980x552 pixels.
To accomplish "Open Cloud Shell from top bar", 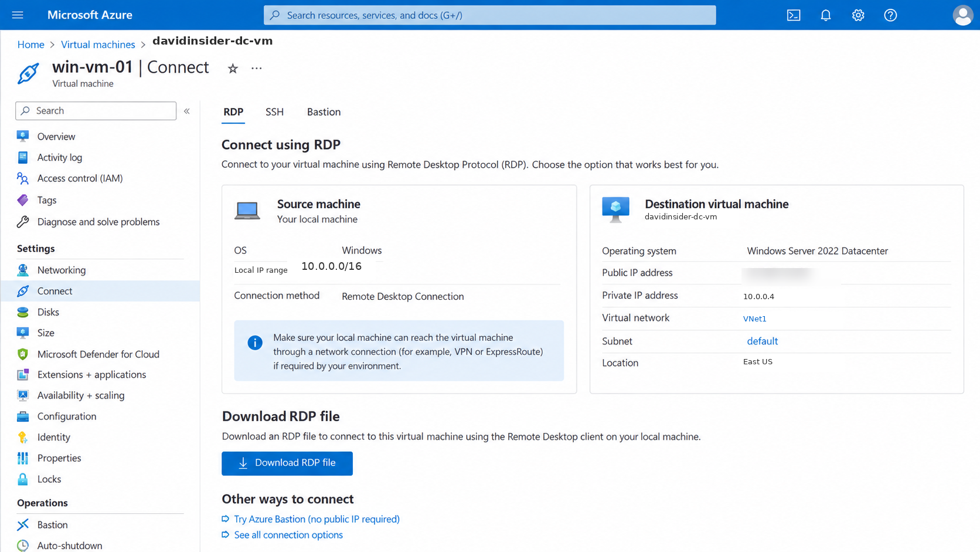I will [794, 15].
